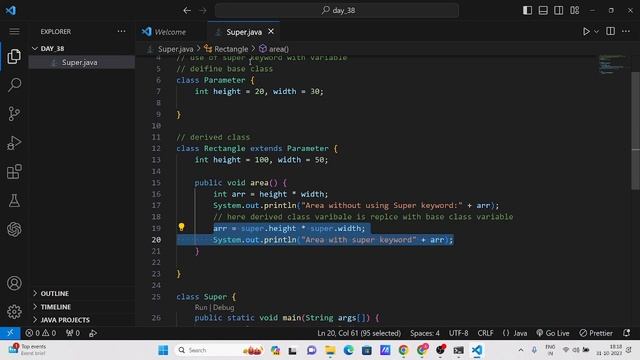Change CRLF end of line sequence
The width and height of the screenshot is (640, 360).
[485, 333]
